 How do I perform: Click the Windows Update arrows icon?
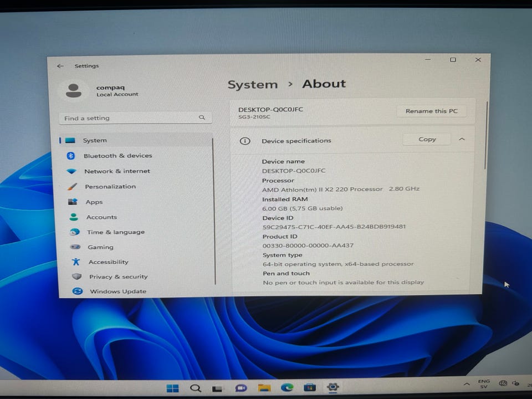(x=78, y=291)
